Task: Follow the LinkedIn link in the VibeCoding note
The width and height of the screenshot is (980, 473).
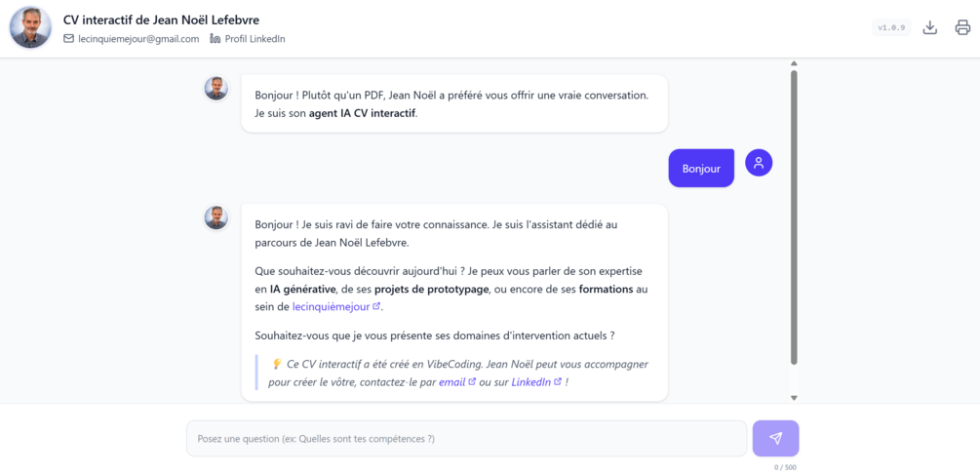Action: point(531,381)
